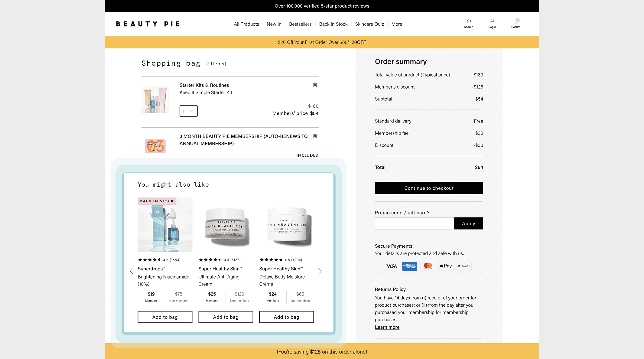Go to previous carousel products arrow

[132, 271]
